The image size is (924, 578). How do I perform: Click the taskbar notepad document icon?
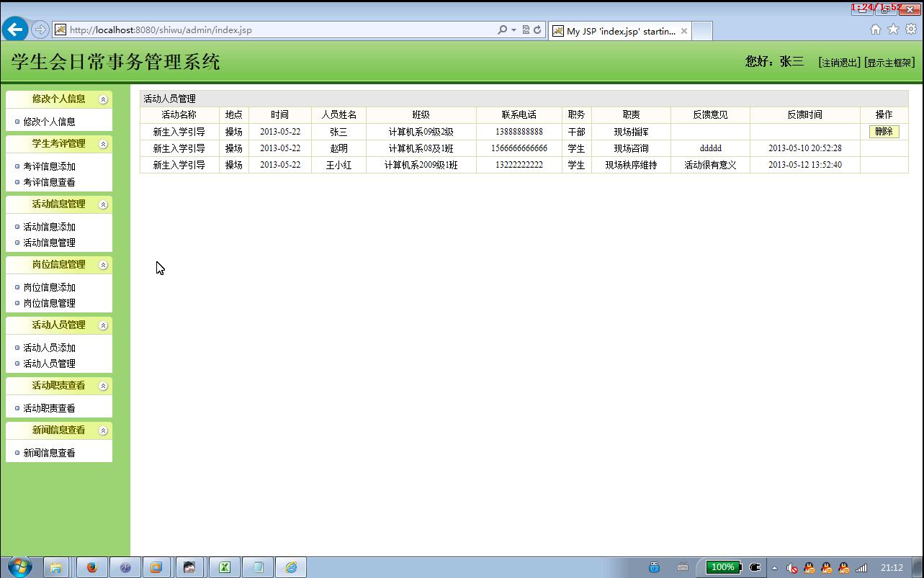[x=258, y=567]
